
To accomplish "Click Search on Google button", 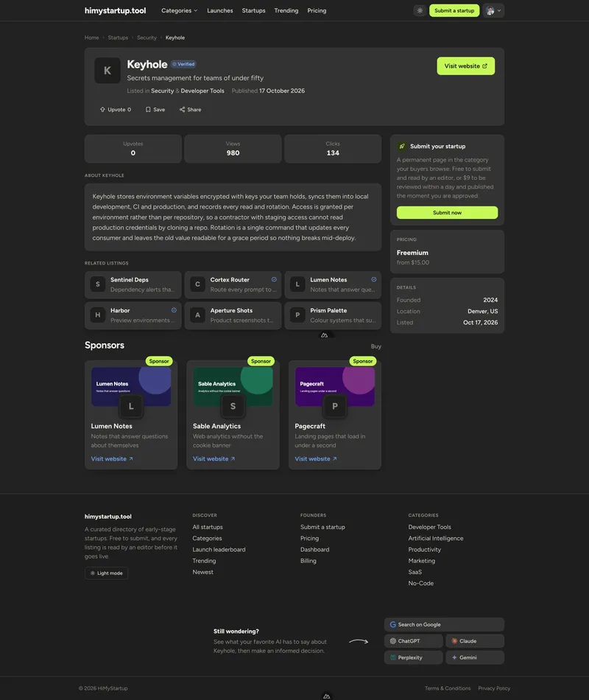I will click(x=444, y=625).
